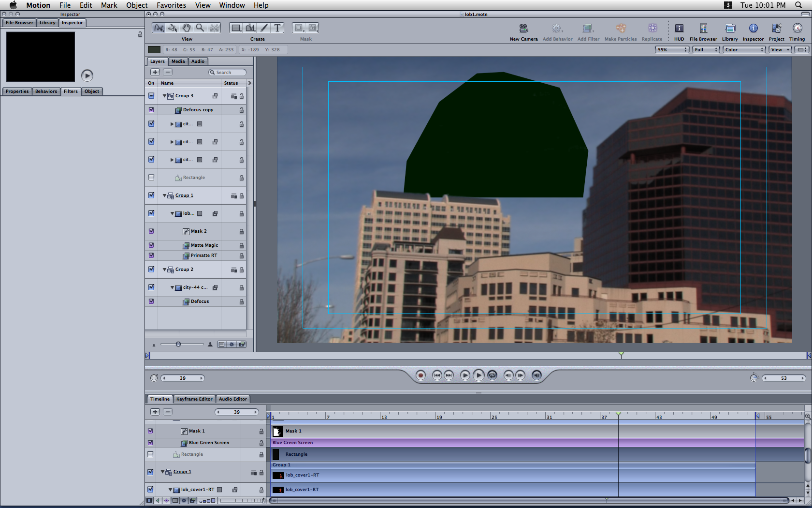The width and height of the screenshot is (812, 508).
Task: Select the Pan hand tool
Action: [186, 28]
